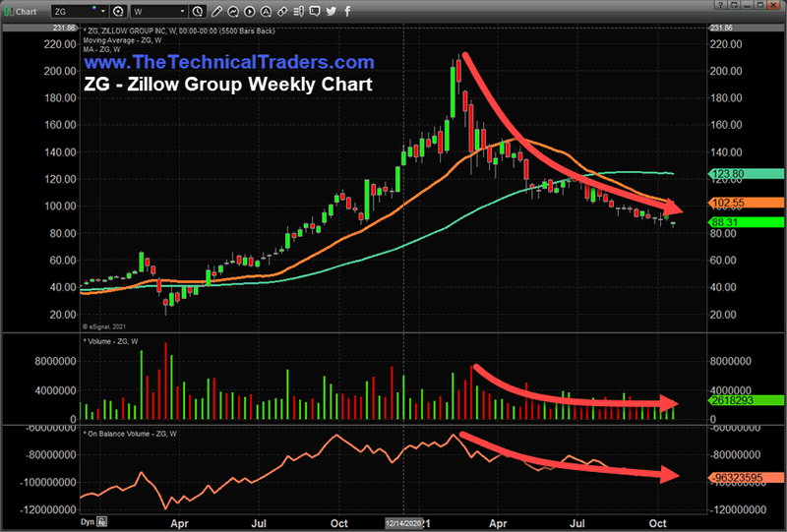Share chart via the Twitter bird icon

tap(332, 11)
